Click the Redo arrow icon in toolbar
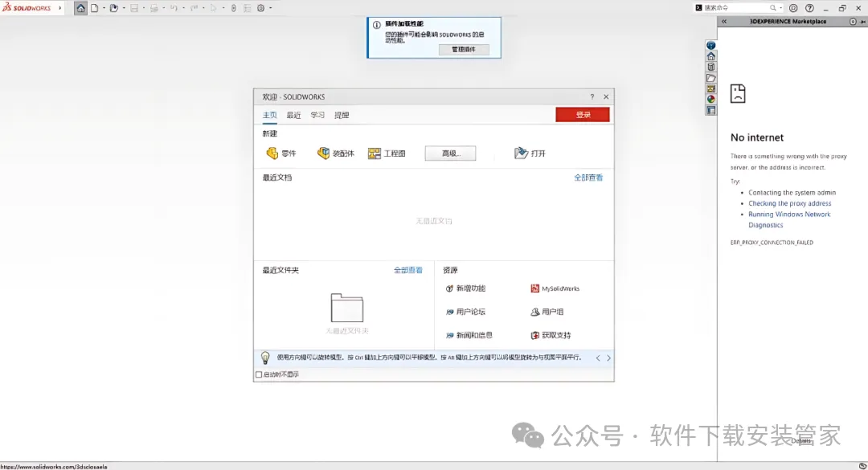 (194, 8)
